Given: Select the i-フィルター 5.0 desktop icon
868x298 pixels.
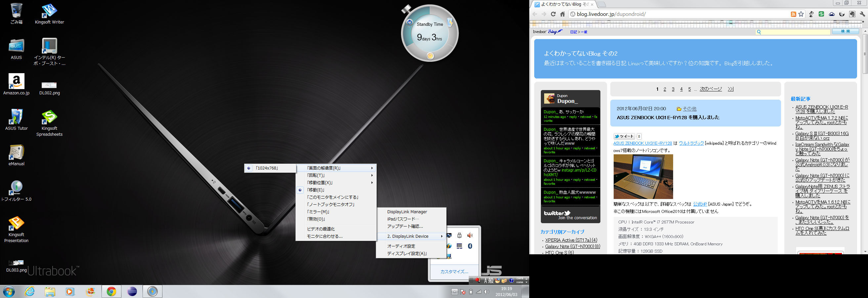Looking at the screenshot, I should (16, 190).
